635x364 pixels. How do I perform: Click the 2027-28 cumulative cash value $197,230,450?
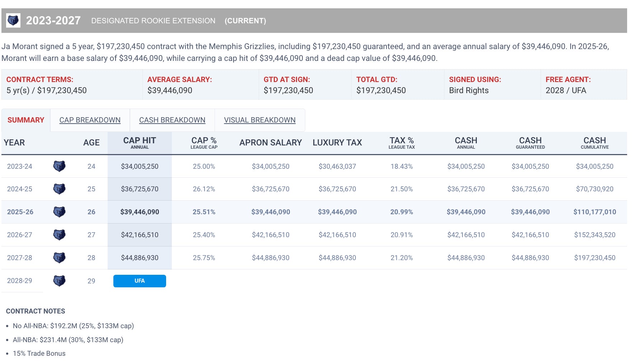click(594, 258)
